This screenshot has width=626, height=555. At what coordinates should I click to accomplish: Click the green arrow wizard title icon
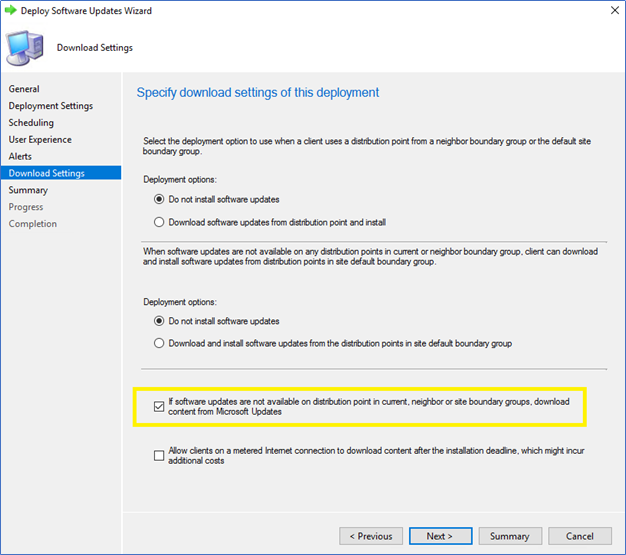[10, 10]
